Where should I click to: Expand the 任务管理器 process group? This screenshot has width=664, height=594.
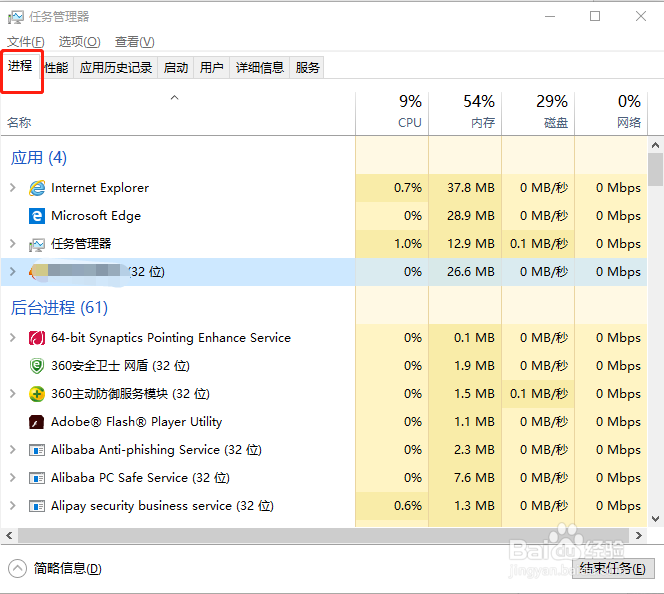click(13, 243)
